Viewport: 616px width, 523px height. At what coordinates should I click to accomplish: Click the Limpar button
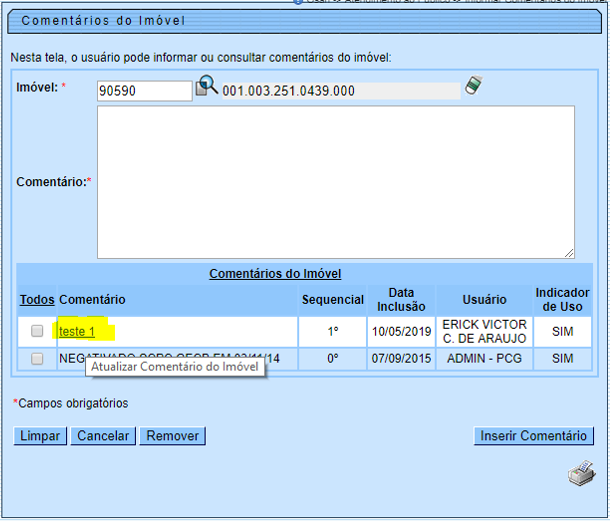[x=40, y=436]
